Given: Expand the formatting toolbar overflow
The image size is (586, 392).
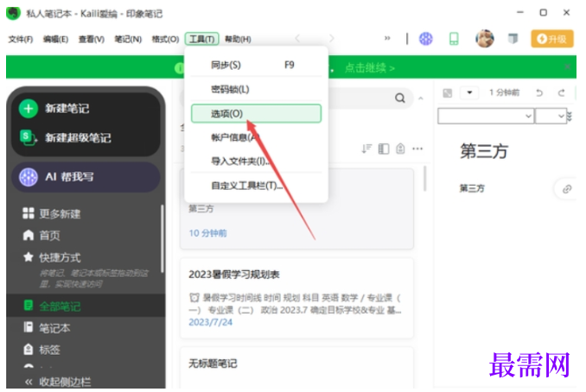Looking at the screenshot, I should 570,116.
